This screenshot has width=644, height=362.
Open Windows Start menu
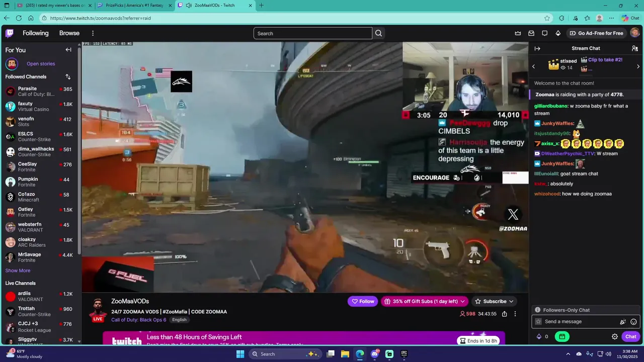click(240, 354)
